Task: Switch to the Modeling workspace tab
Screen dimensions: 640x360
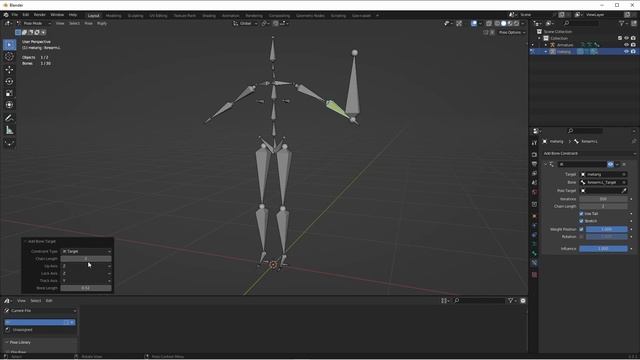Action: coord(113,16)
